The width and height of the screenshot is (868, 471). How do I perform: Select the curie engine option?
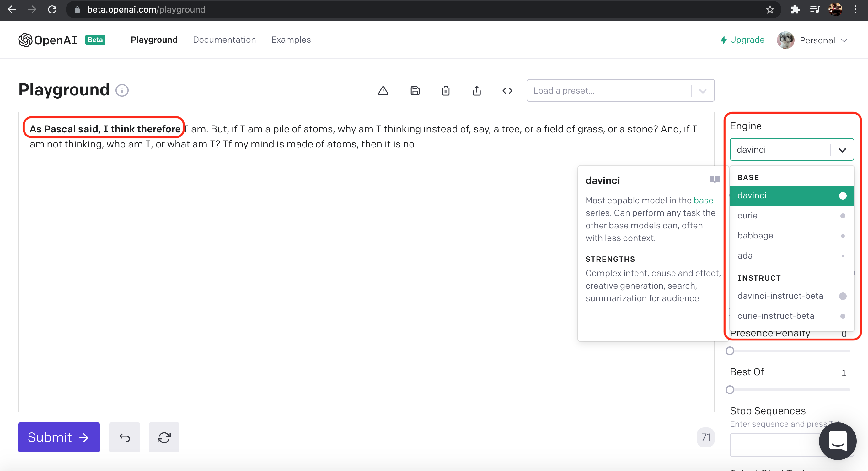pyautogui.click(x=792, y=216)
